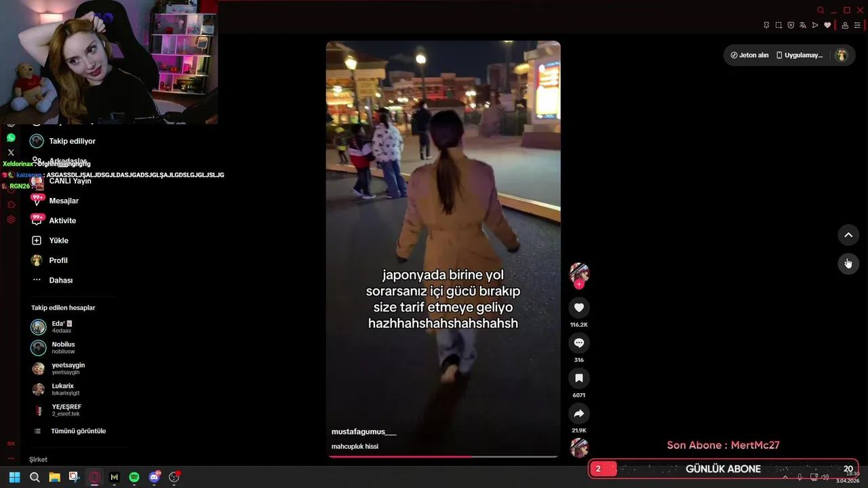Viewport: 868px width, 488px height.
Task: Open Snipping Tool from the taskbar
Action: point(74,477)
